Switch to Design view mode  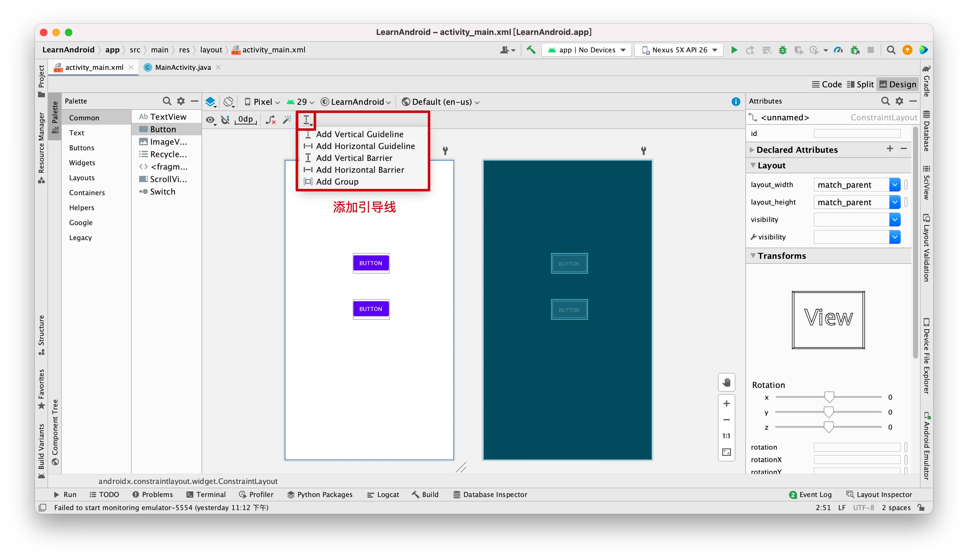(898, 84)
